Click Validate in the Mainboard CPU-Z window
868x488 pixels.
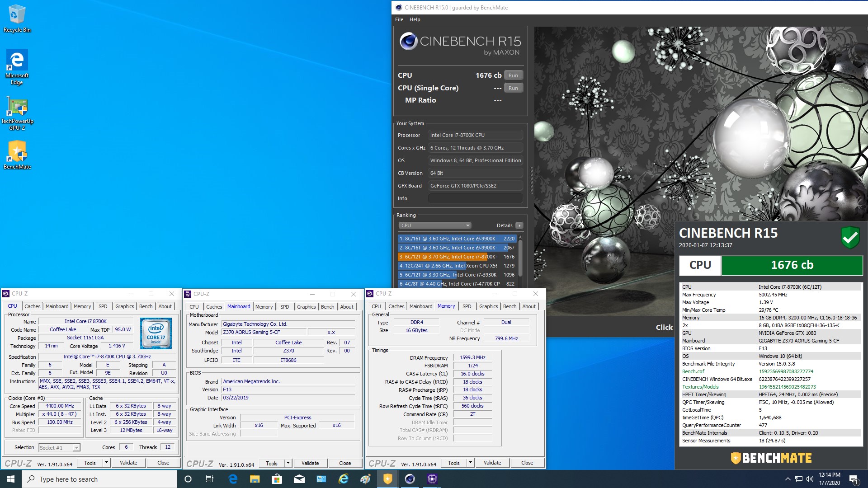[x=310, y=463]
